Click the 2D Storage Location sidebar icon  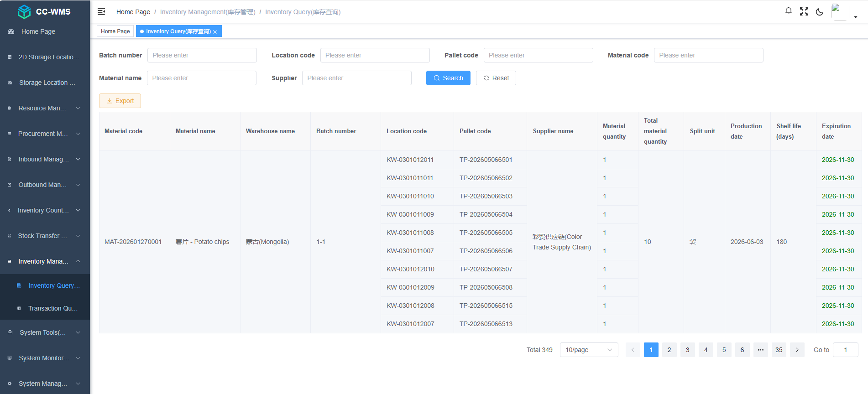click(x=10, y=57)
